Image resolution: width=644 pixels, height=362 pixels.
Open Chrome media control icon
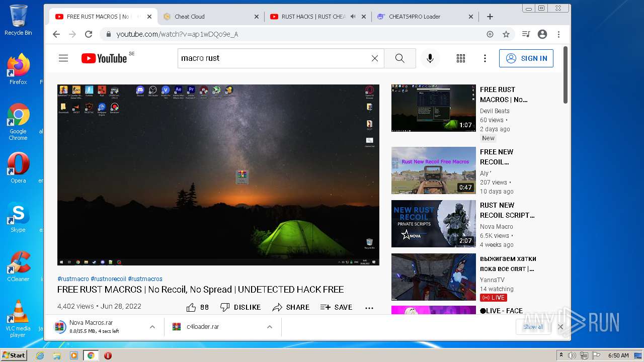(526, 34)
